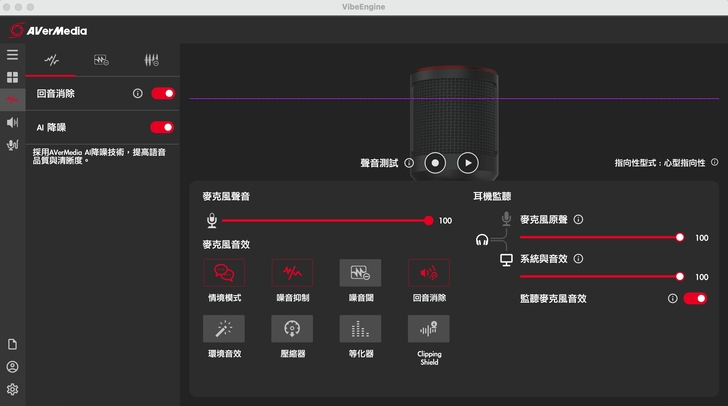Disable the AI 降噪 switch
The image size is (728, 406).
[162, 127]
